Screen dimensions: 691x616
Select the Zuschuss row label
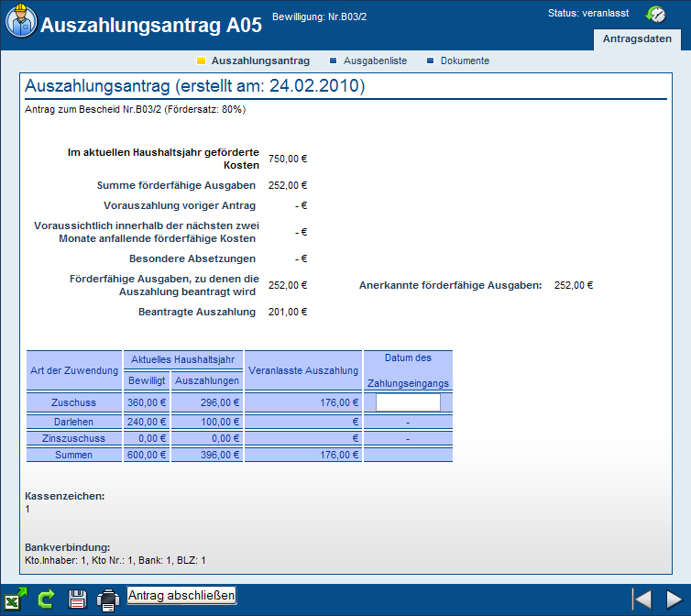[x=73, y=402]
